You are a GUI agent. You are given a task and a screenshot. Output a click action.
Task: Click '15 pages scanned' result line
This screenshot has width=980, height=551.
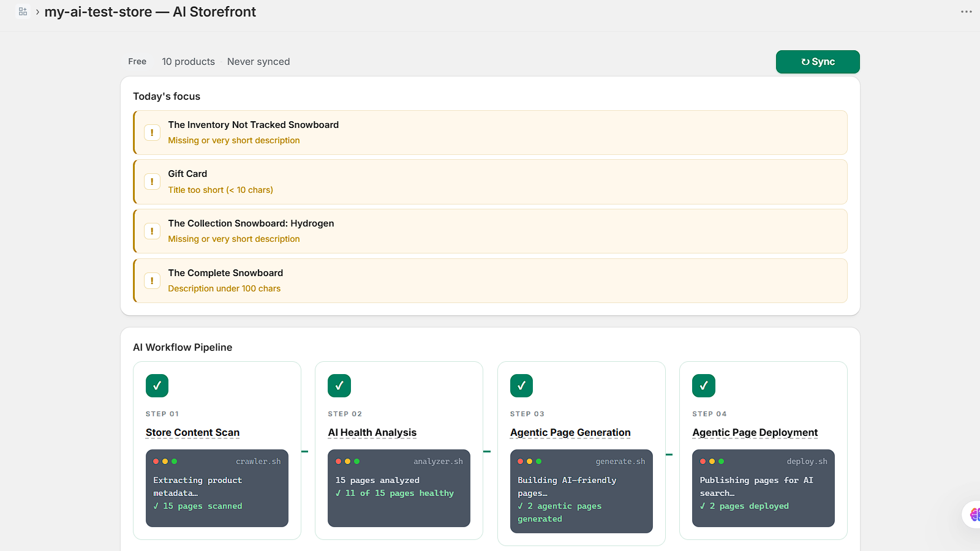coord(198,506)
